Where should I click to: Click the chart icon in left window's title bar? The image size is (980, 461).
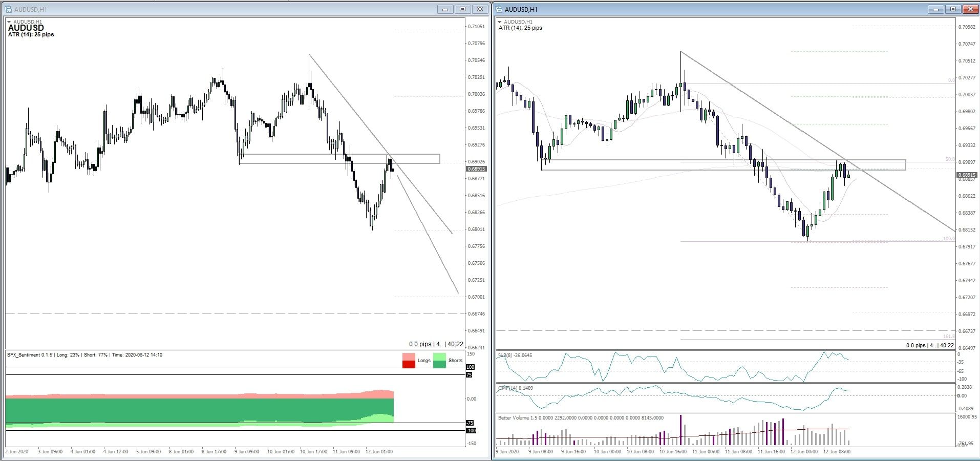[x=8, y=9]
